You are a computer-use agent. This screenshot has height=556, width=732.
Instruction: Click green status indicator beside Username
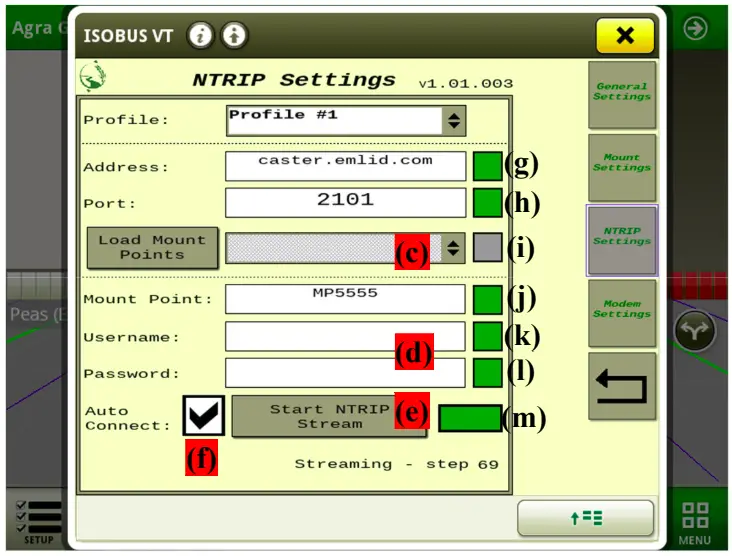point(488,336)
